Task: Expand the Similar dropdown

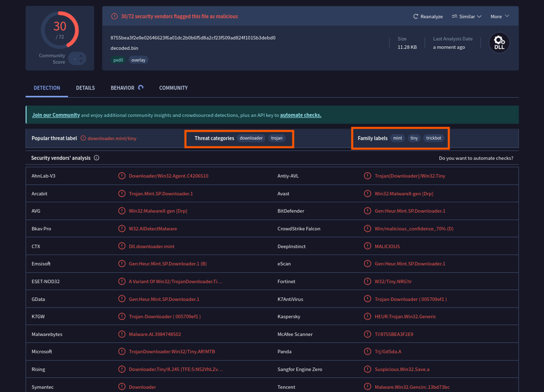Action: pos(466,17)
